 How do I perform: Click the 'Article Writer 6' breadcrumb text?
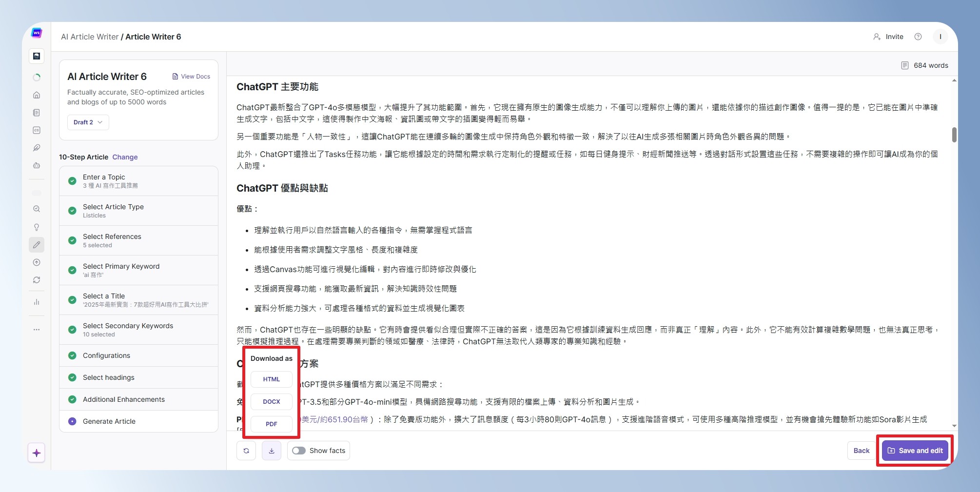[x=153, y=37]
